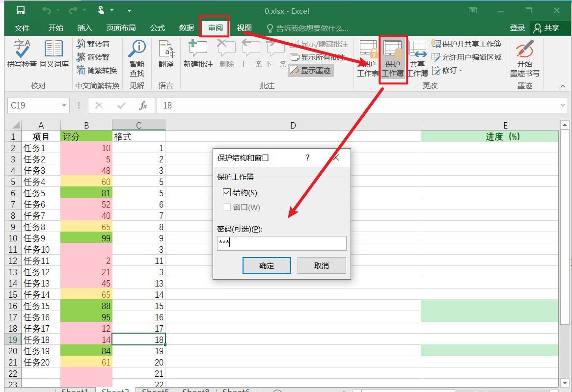
Task: Start ink writing (开始墨迹书写)
Action: (524, 58)
